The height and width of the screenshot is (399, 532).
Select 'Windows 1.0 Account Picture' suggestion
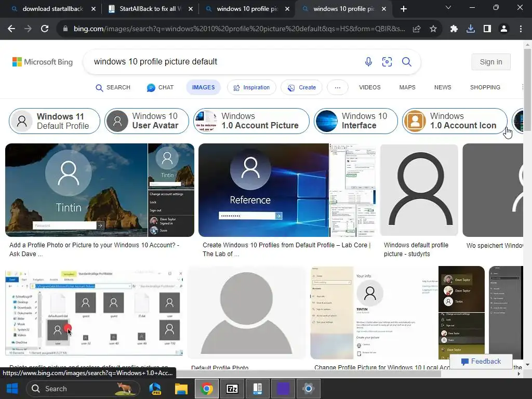click(x=251, y=121)
